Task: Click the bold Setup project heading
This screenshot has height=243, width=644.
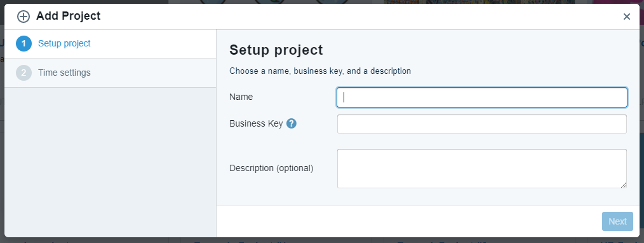Action: pyautogui.click(x=276, y=50)
